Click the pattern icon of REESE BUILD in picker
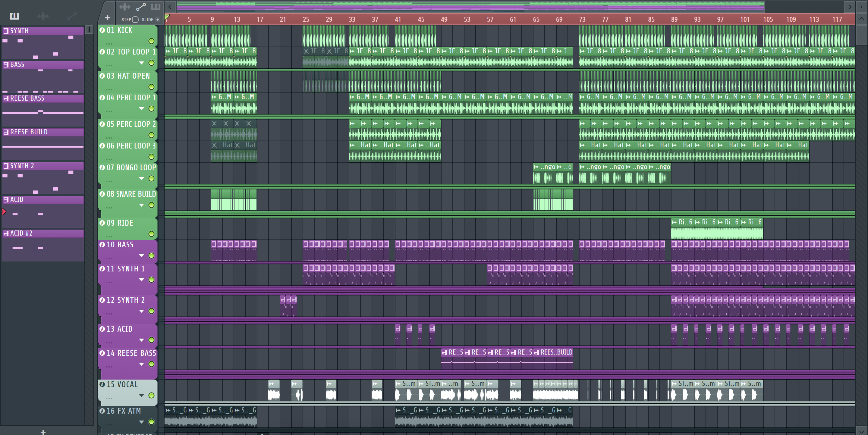Screen dimensions: 868x435 coord(6,132)
